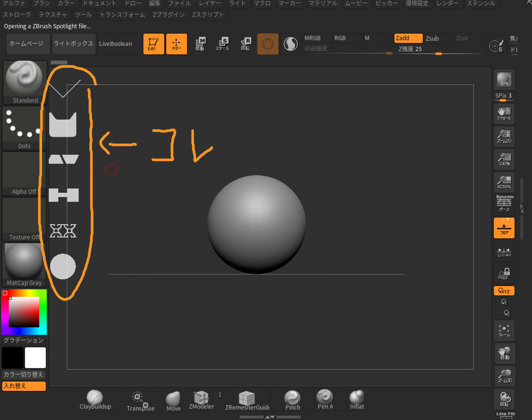Open the ブラシ menu
532x420 pixels.
(x=41, y=3)
